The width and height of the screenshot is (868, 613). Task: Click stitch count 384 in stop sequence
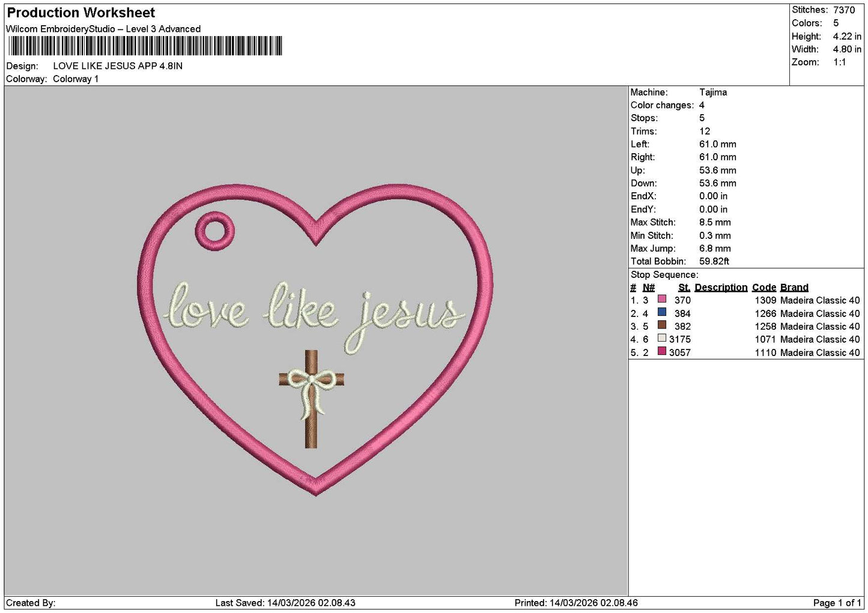point(682,313)
